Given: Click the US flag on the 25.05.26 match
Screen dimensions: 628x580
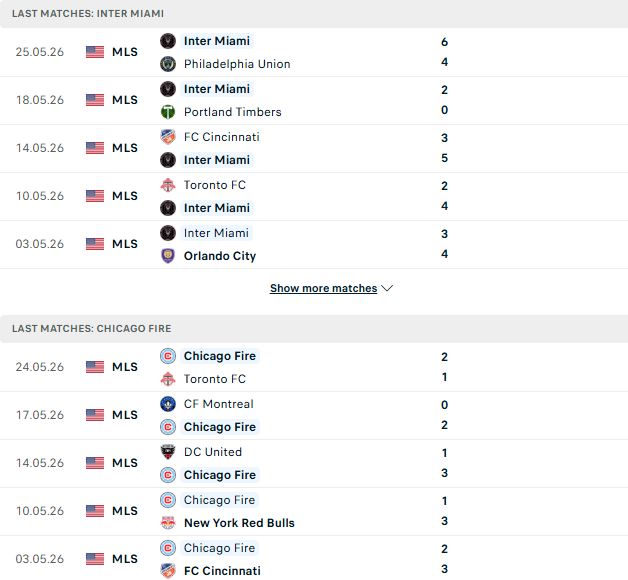Looking at the screenshot, I should (x=95, y=52).
